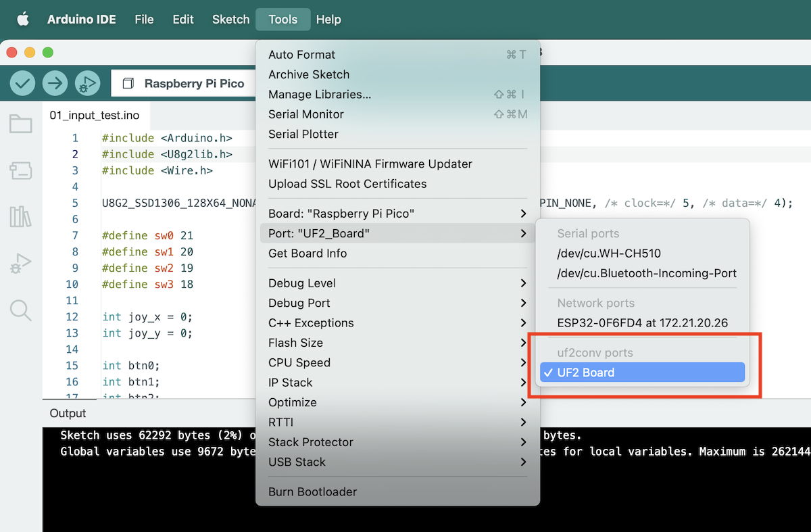Select the checked UF2 Board port

click(643, 372)
